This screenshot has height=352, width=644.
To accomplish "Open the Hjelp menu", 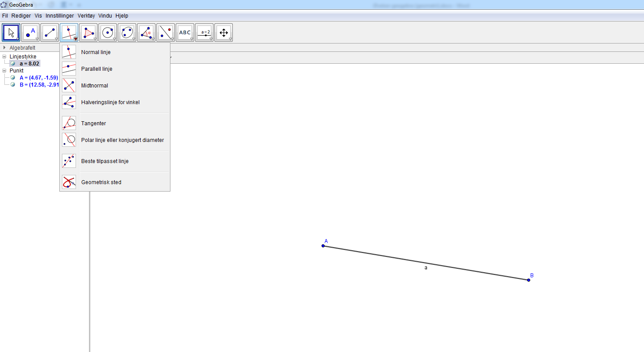I will pyautogui.click(x=122, y=15).
